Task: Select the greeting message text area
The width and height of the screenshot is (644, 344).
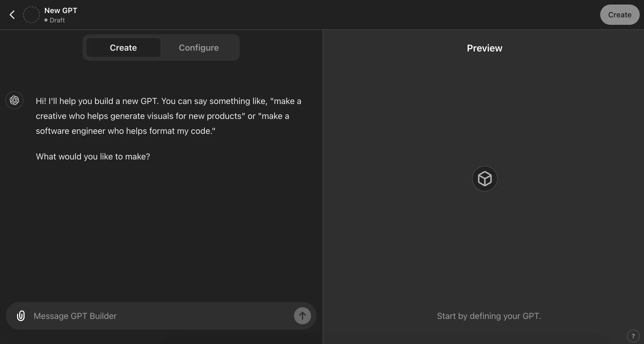Action: pyautogui.click(x=168, y=116)
